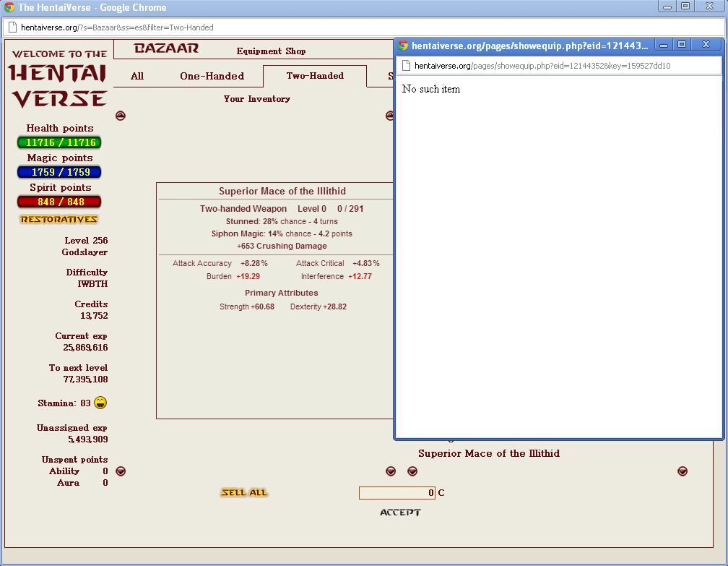Viewport: 728px width, 566px height.
Task: Click the HentaiVerse logo in the sidebar
Action: [x=59, y=79]
